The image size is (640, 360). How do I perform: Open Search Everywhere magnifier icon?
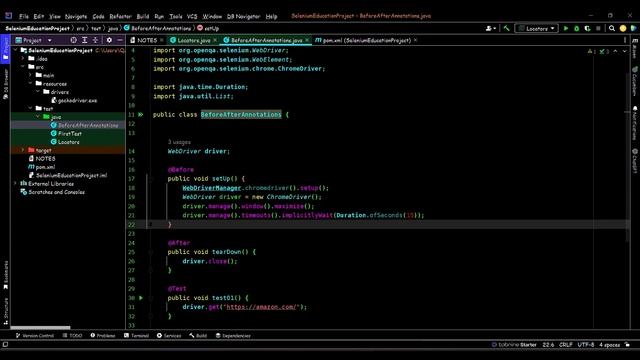click(612, 28)
